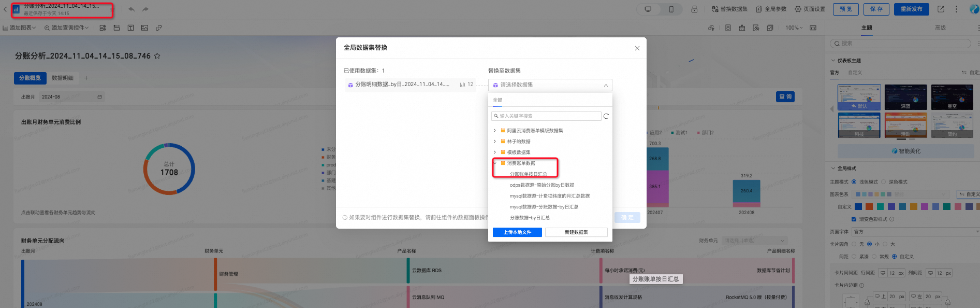Pick the first dark-blue custom color swatch
Screen dimensions: 980x308
(x=858, y=206)
